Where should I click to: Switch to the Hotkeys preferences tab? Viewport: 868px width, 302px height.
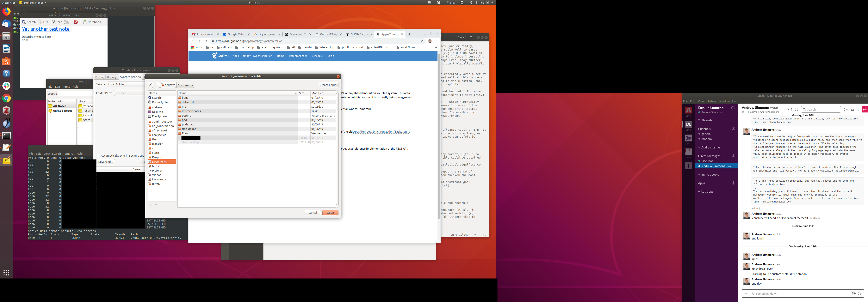pyautogui.click(x=112, y=77)
